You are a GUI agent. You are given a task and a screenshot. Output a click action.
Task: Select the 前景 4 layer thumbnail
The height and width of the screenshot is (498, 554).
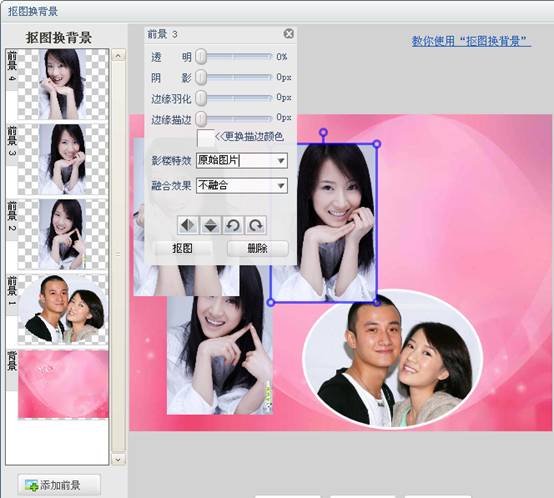[x=63, y=84]
